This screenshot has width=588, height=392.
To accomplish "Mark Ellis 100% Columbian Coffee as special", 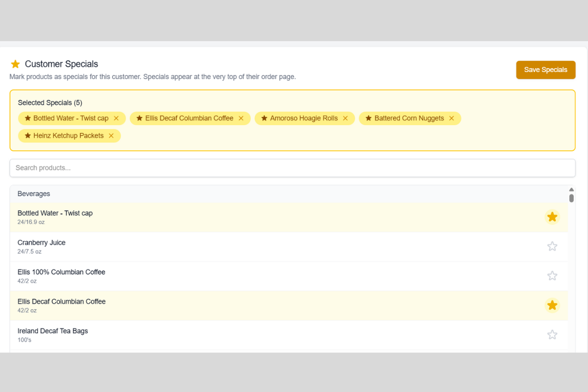I will tap(552, 276).
